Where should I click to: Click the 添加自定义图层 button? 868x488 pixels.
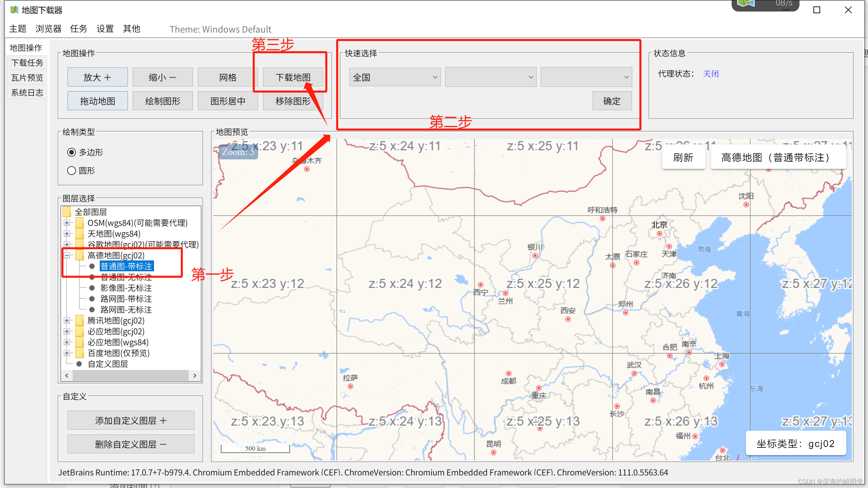pos(131,421)
